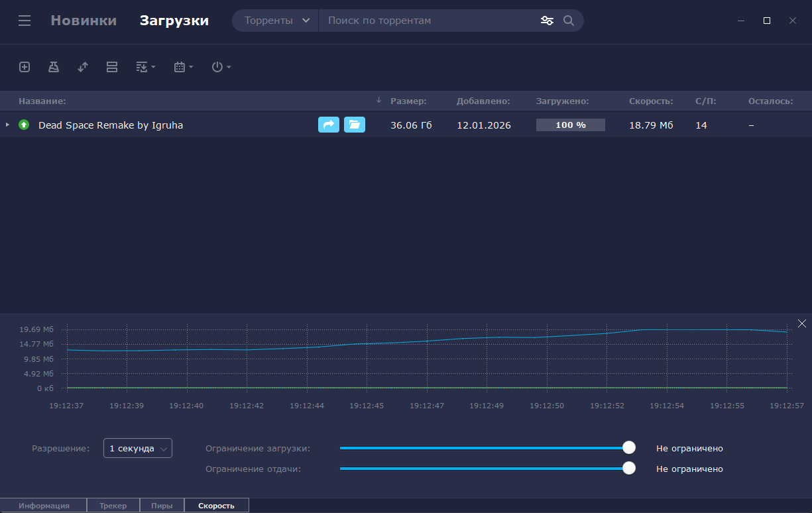Click the add torrent plus icon
812x513 pixels.
[25, 67]
